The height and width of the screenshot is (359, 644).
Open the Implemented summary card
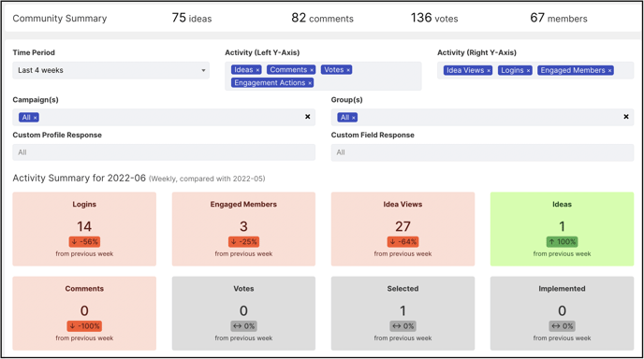[562, 313]
